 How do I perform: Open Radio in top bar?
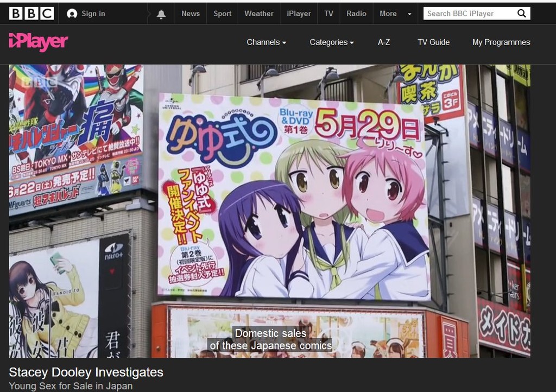(x=356, y=14)
